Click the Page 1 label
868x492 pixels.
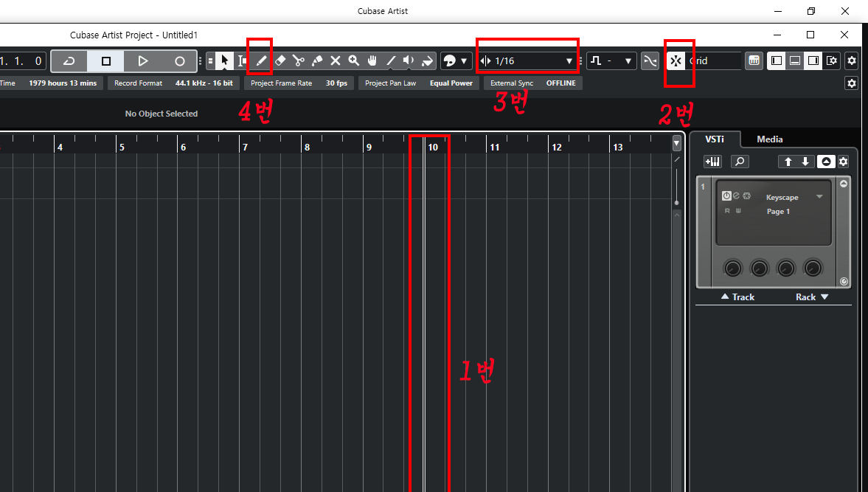(x=778, y=212)
